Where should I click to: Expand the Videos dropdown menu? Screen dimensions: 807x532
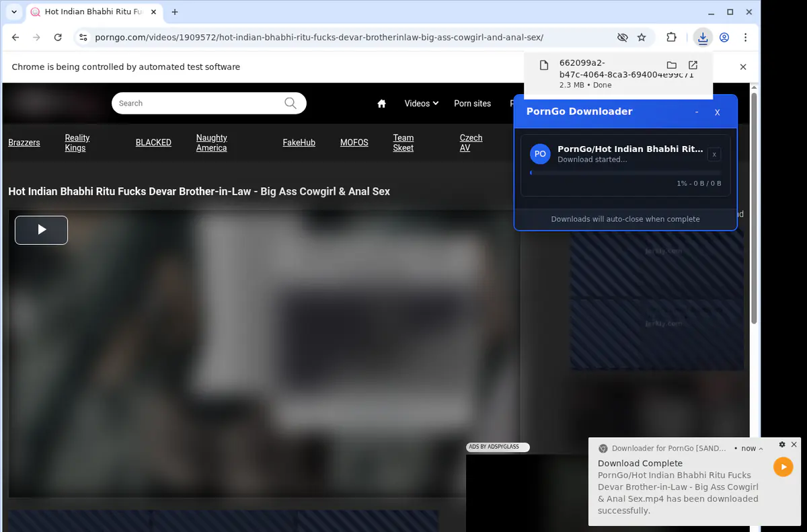(422, 104)
